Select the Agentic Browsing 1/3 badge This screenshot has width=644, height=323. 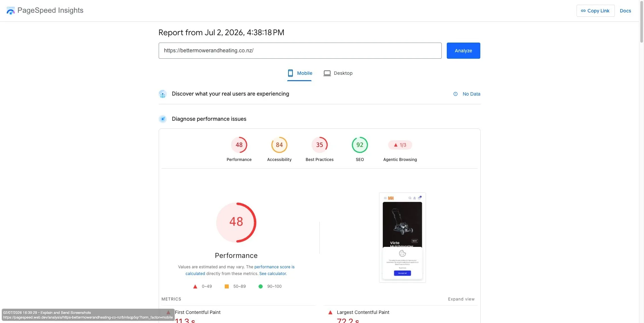pos(400,145)
